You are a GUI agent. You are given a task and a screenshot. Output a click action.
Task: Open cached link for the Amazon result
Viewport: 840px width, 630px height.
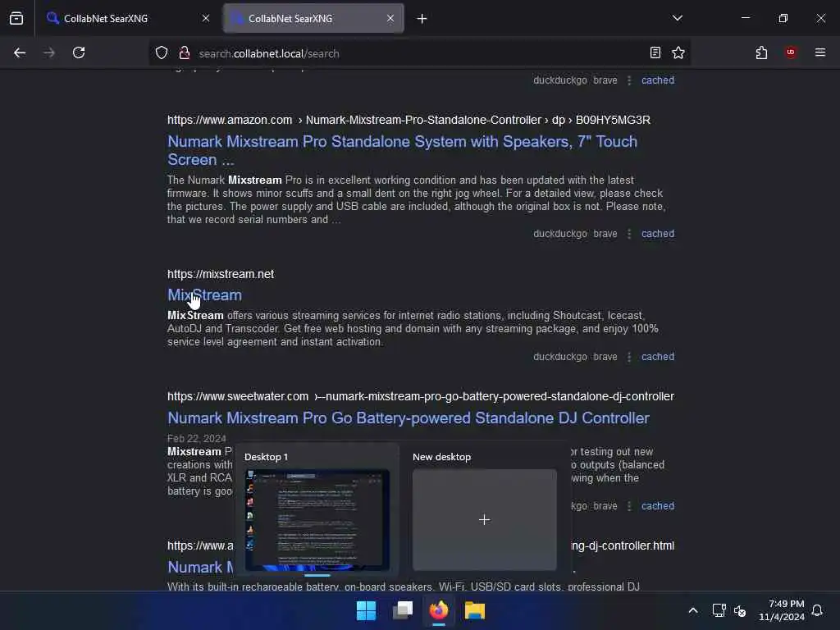pos(658,234)
